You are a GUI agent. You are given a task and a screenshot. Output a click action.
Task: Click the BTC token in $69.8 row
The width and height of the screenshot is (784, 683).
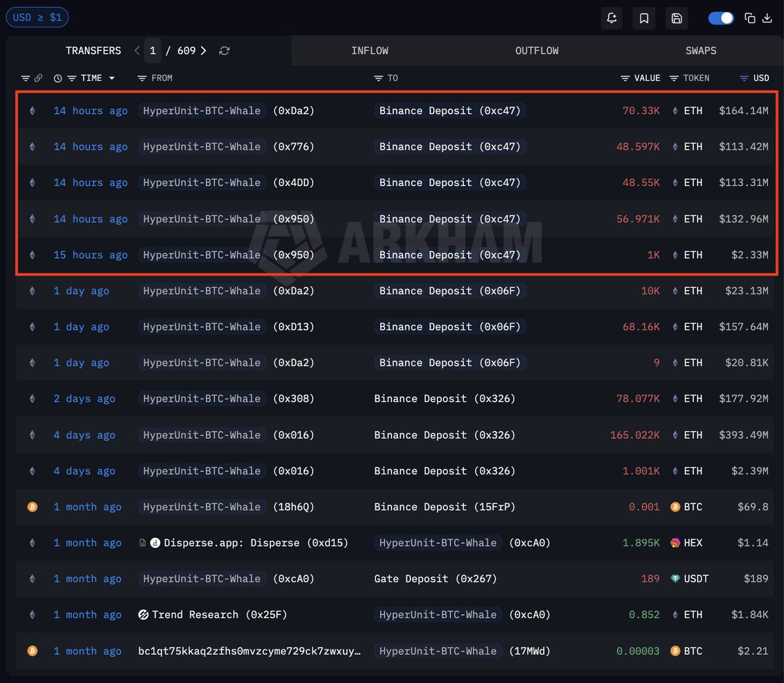pos(687,507)
